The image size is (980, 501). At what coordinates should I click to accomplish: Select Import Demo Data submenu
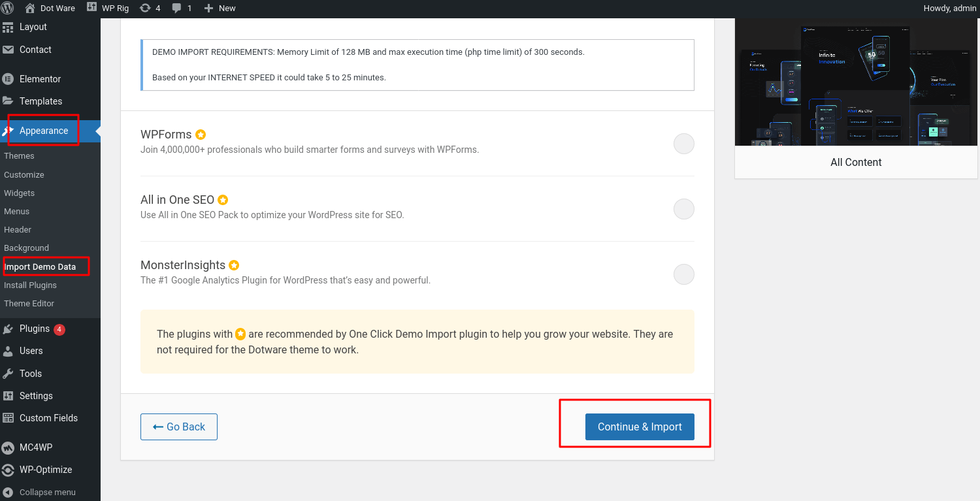[x=40, y=267]
